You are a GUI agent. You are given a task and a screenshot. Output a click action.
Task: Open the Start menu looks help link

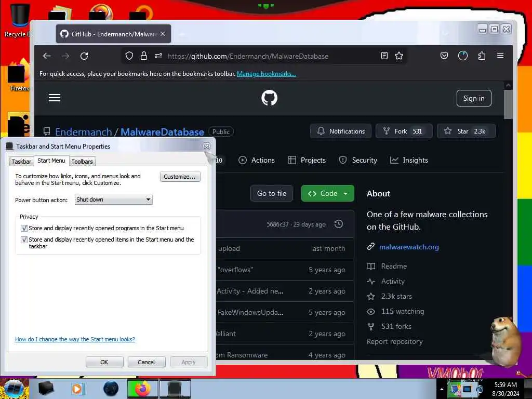(x=75, y=339)
